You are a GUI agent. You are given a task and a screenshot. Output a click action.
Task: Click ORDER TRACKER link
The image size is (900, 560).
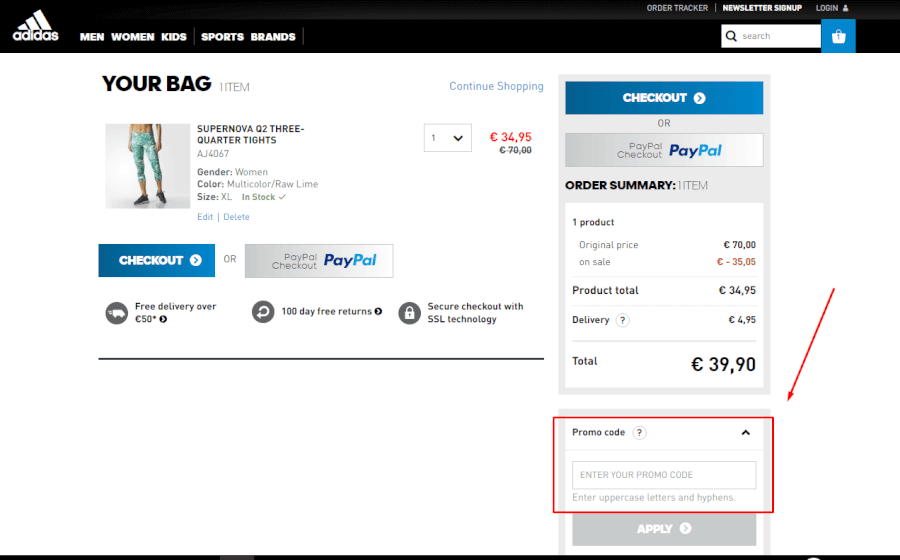pyautogui.click(x=677, y=8)
